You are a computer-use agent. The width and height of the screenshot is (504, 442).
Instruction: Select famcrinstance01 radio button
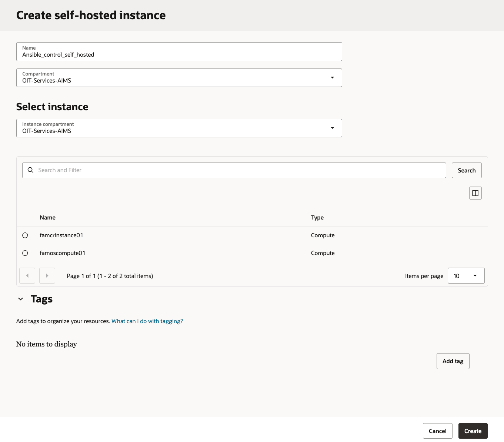25,235
